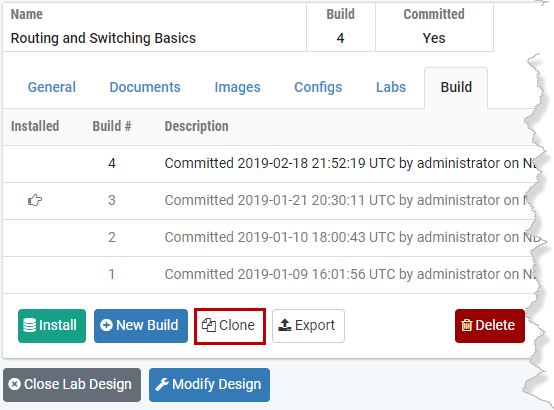
Task: Click the thumbs-up installed icon on build 3
Action: tap(35, 200)
